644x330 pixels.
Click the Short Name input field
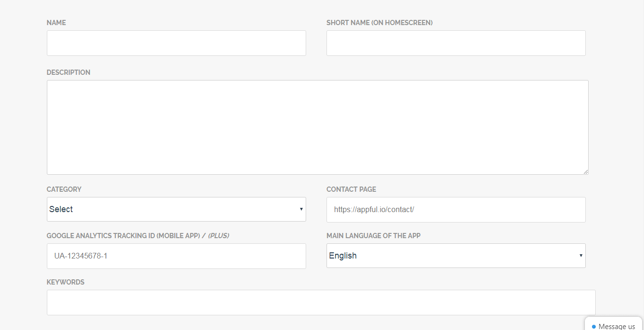pos(456,43)
